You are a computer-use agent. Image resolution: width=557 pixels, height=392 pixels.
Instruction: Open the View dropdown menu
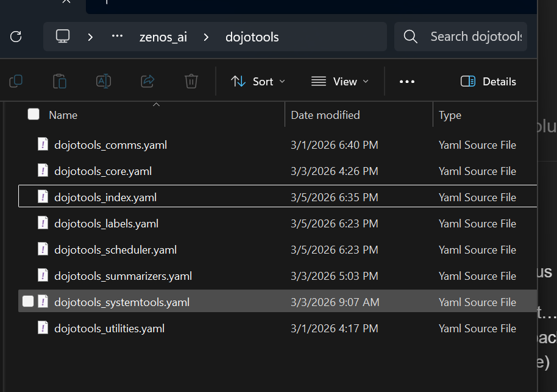(340, 82)
